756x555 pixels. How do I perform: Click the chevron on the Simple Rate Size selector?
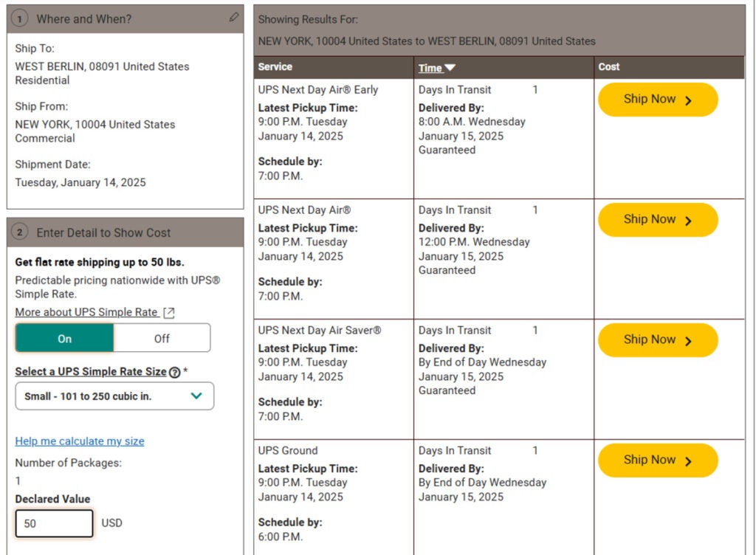click(196, 396)
